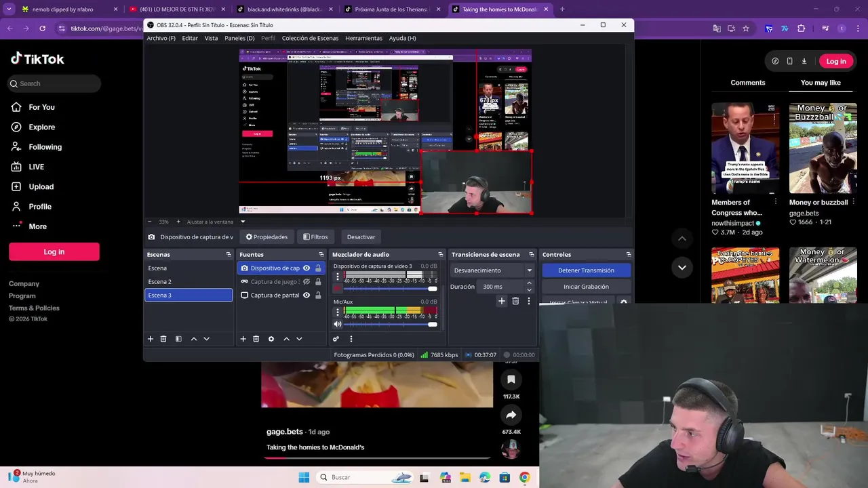This screenshot has width=868, height=488.
Task: Click the Desactivar button in the source toolbar
Action: (361, 237)
